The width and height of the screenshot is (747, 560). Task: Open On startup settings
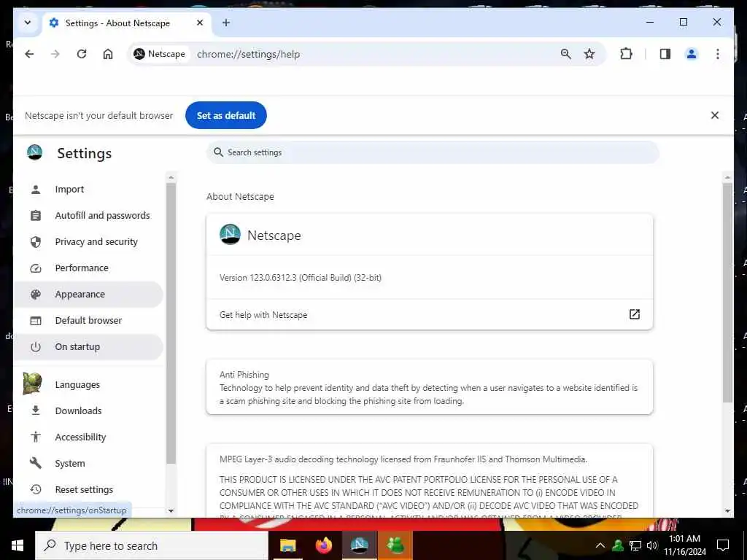88,346
